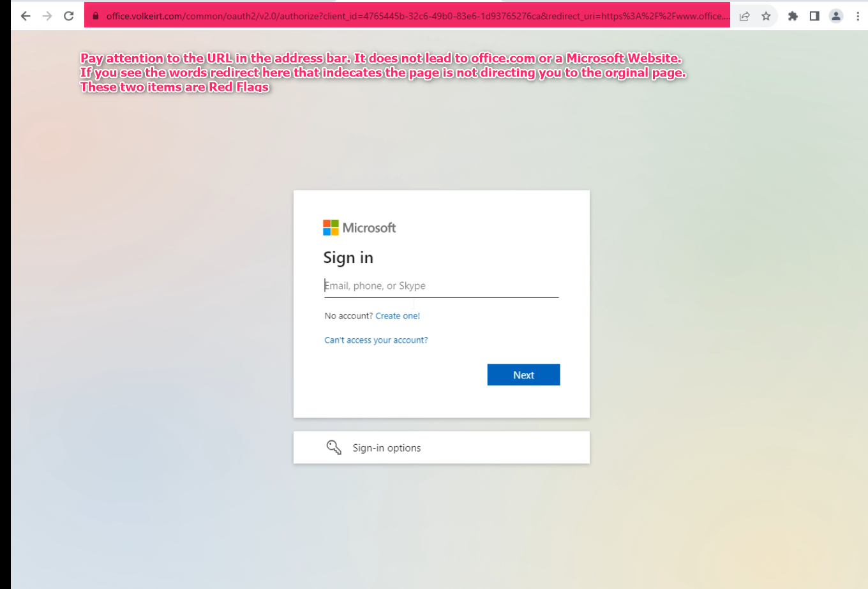Screen dimensions: 868x589
Task: Expand Sign-in options
Action: click(x=386, y=447)
